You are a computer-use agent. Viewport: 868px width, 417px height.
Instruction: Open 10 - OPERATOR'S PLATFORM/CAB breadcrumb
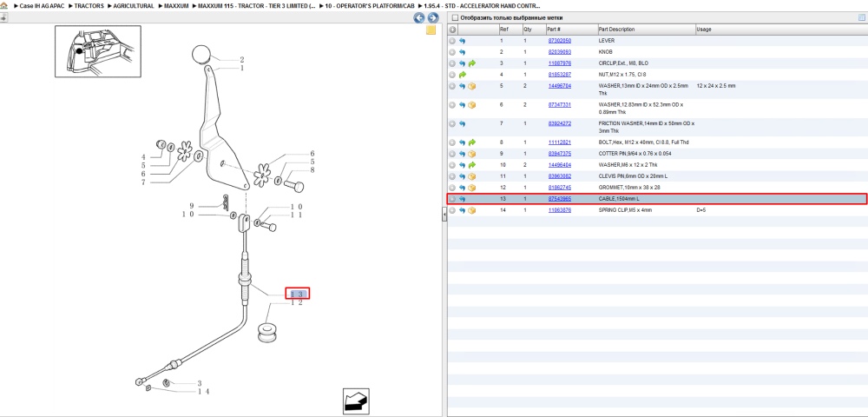click(x=370, y=6)
